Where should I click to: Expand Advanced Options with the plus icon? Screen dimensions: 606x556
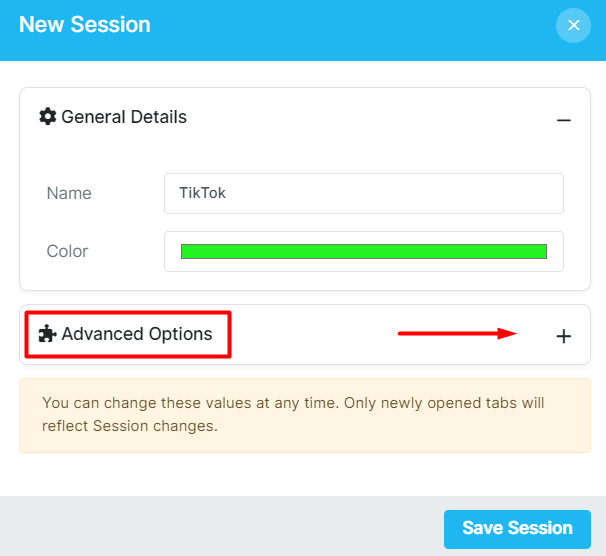pos(563,336)
